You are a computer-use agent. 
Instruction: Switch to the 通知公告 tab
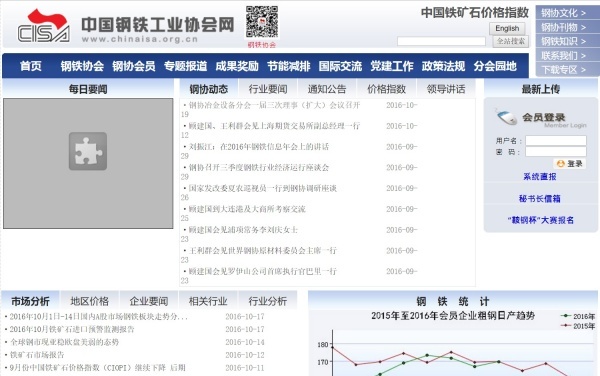[327, 89]
